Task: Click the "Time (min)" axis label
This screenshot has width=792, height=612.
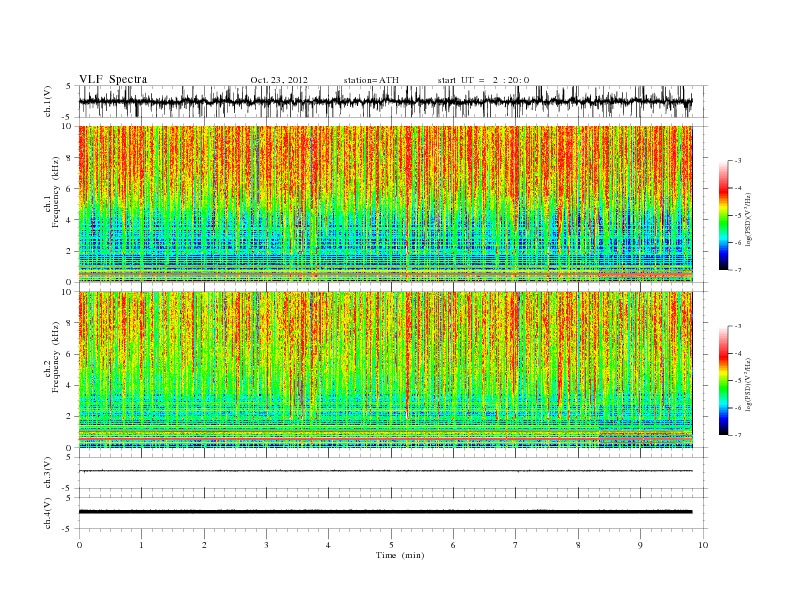Action: (x=400, y=555)
